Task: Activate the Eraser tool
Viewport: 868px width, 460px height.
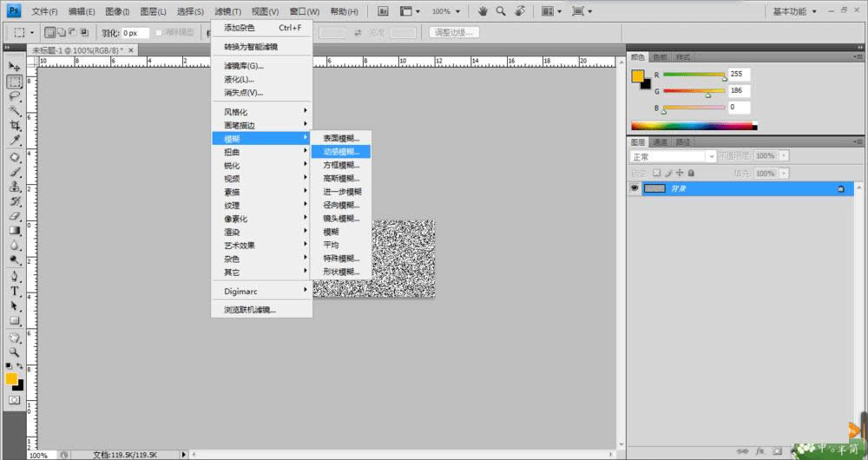Action: point(15,215)
